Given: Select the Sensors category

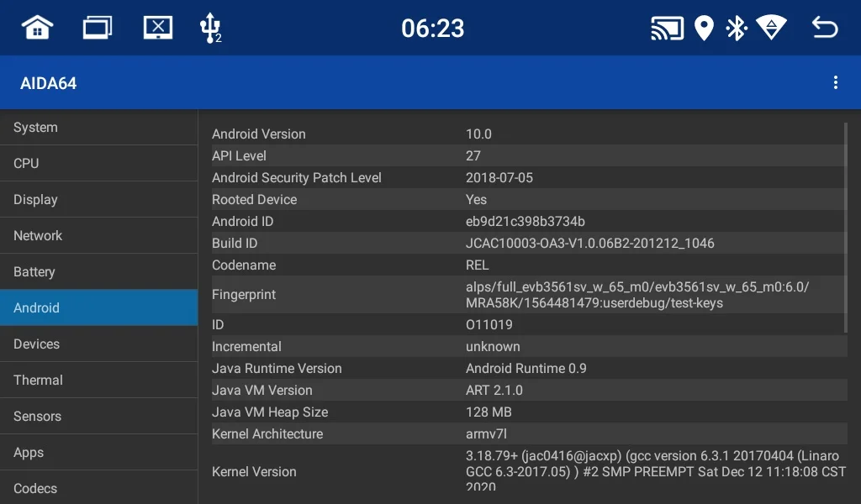Looking at the screenshot, I should [99, 417].
